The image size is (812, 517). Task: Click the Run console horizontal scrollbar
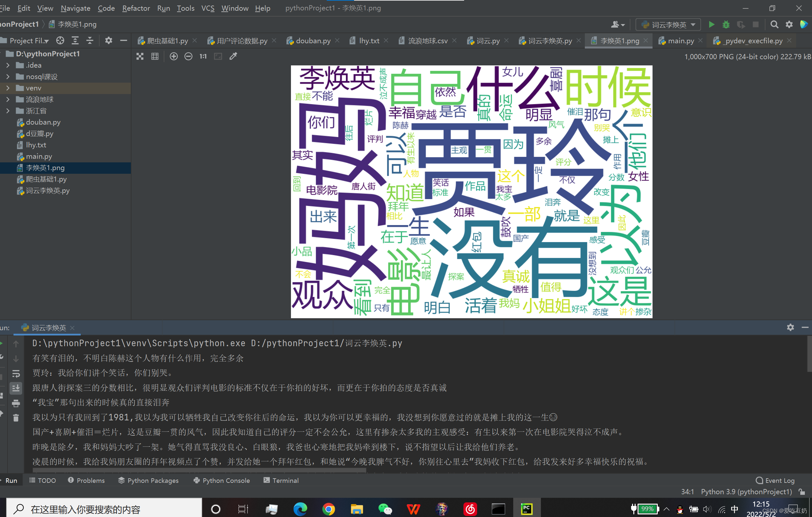coord(199,470)
